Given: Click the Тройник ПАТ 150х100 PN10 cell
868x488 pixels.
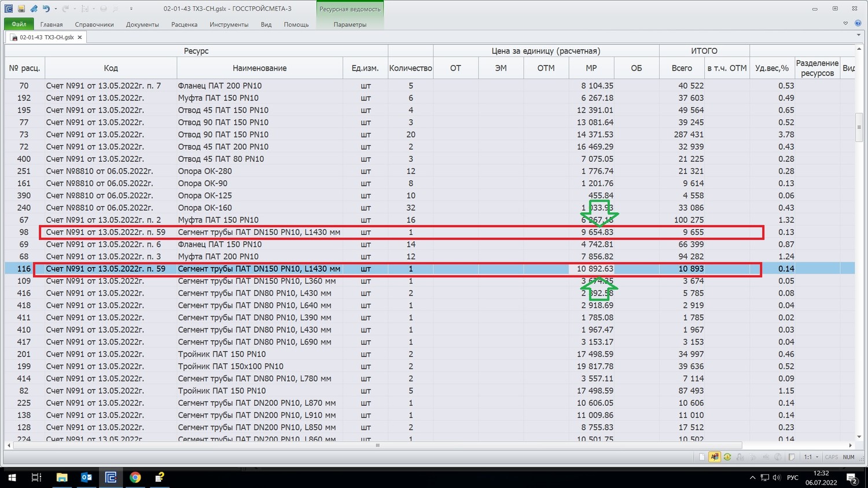Looking at the screenshot, I should [x=260, y=366].
